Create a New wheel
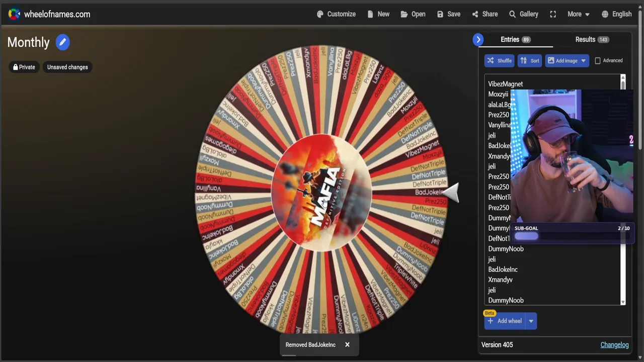Screen dimensions: 644x362 click(x=378, y=14)
